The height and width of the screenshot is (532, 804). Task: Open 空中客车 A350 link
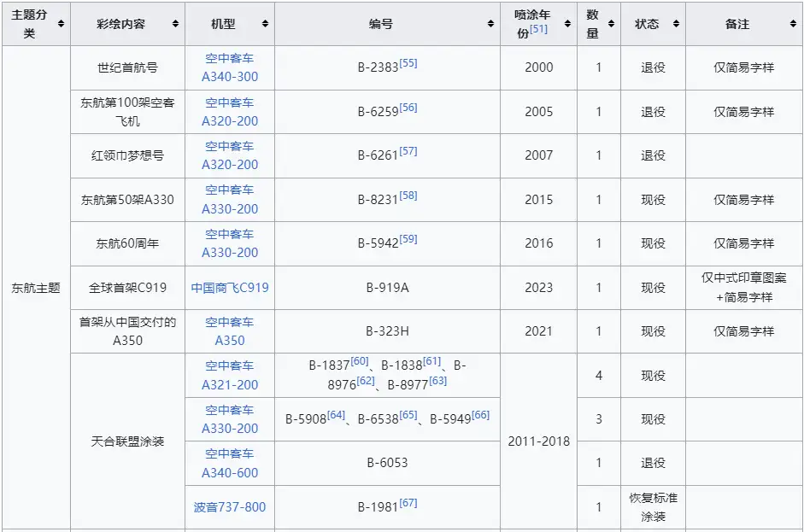tap(230, 331)
